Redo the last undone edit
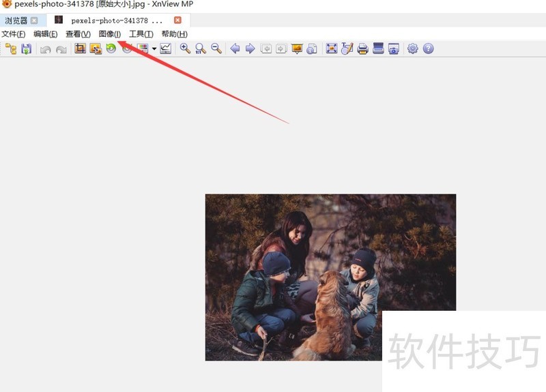 [x=61, y=49]
